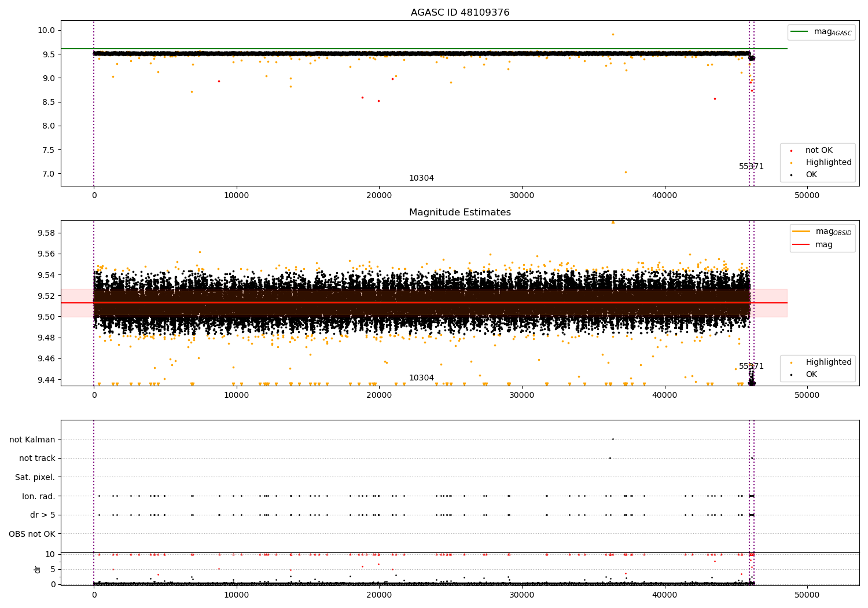Click the green mag AGASC line sample in legend
Screen dimensions: 868x608
800,32
